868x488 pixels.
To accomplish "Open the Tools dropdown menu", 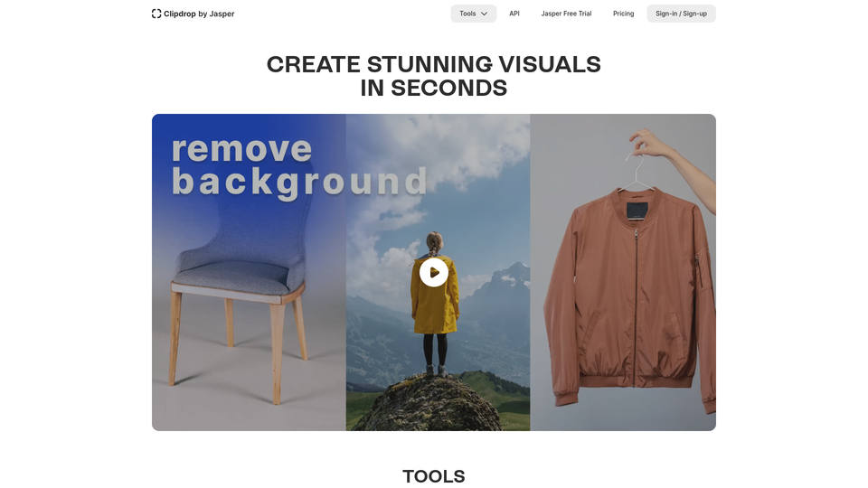I will (473, 14).
